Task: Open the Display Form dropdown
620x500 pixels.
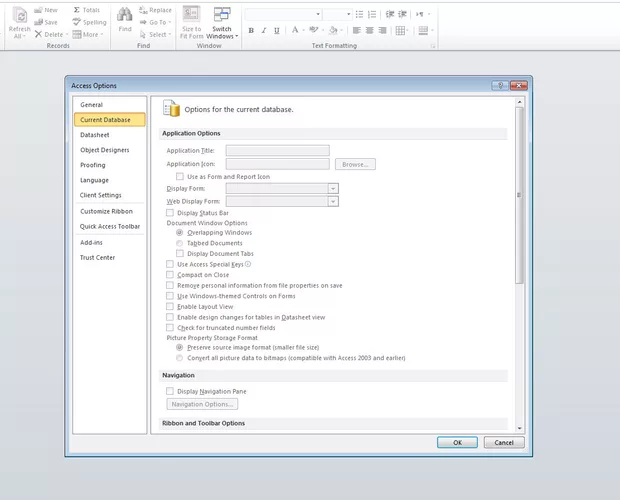Action: (x=333, y=188)
